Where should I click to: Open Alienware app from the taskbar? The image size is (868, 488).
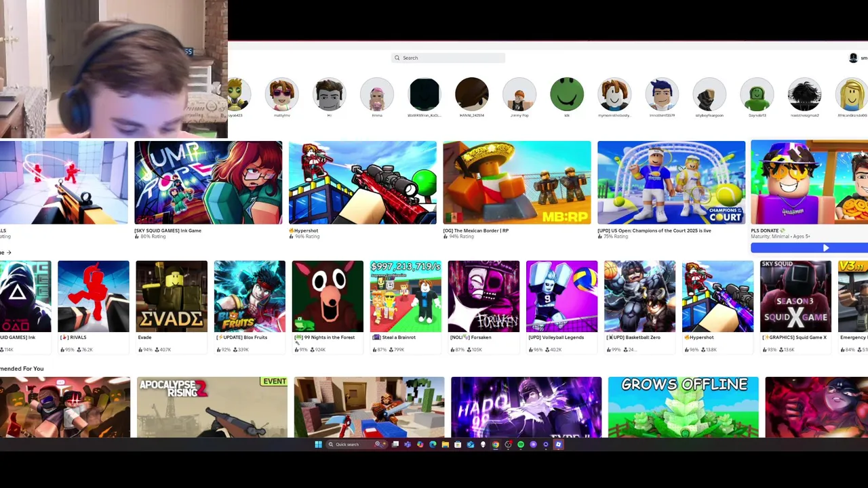(x=483, y=445)
